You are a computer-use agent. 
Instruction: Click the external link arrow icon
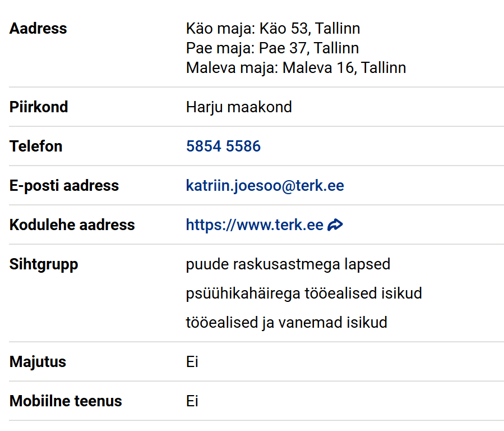click(335, 225)
